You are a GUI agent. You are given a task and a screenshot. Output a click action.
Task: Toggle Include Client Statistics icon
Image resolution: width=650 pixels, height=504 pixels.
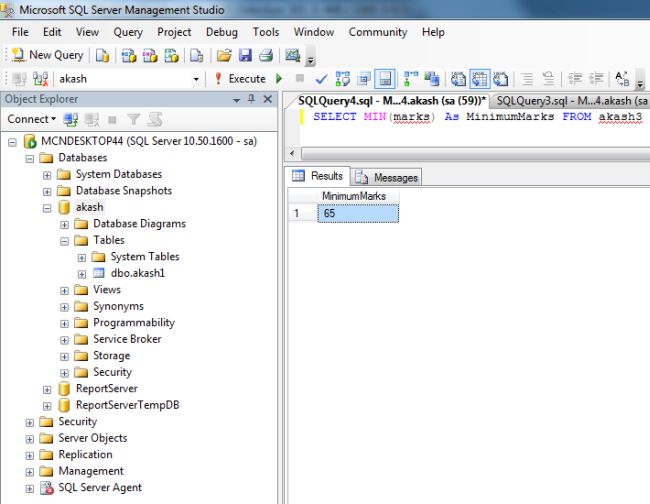click(432, 79)
